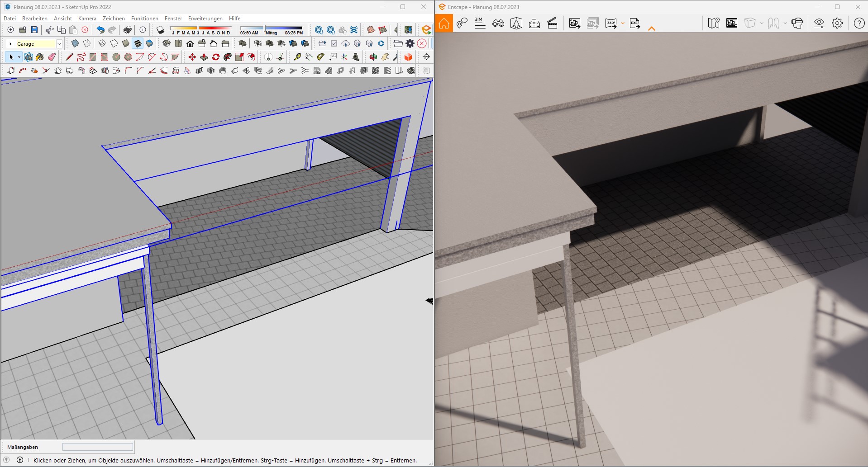
Task: Open the Erweiterungen menu
Action: (205, 19)
